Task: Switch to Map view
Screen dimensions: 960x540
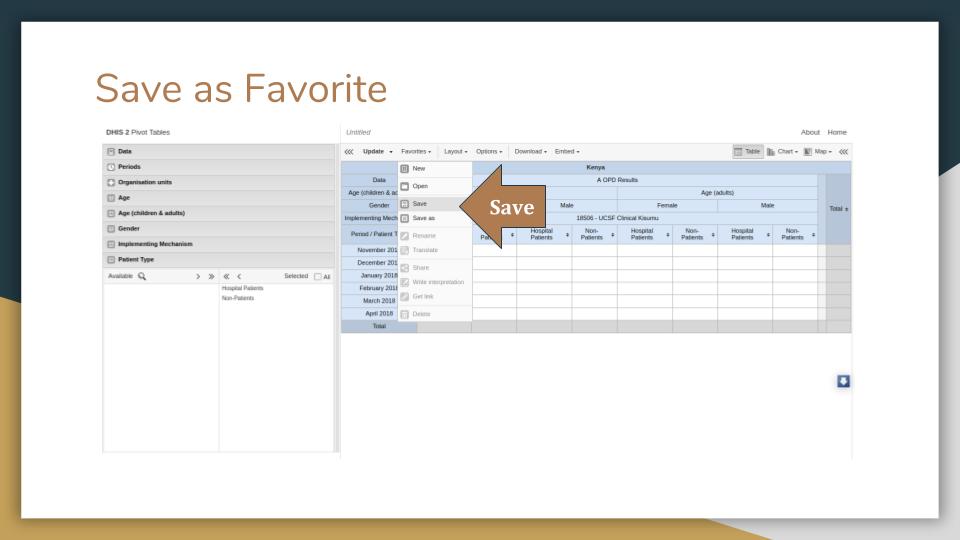Action: (x=818, y=151)
